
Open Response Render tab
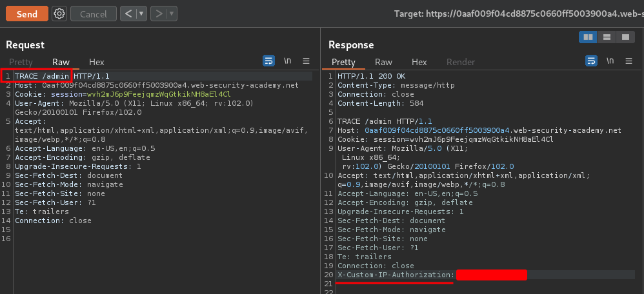coord(461,62)
